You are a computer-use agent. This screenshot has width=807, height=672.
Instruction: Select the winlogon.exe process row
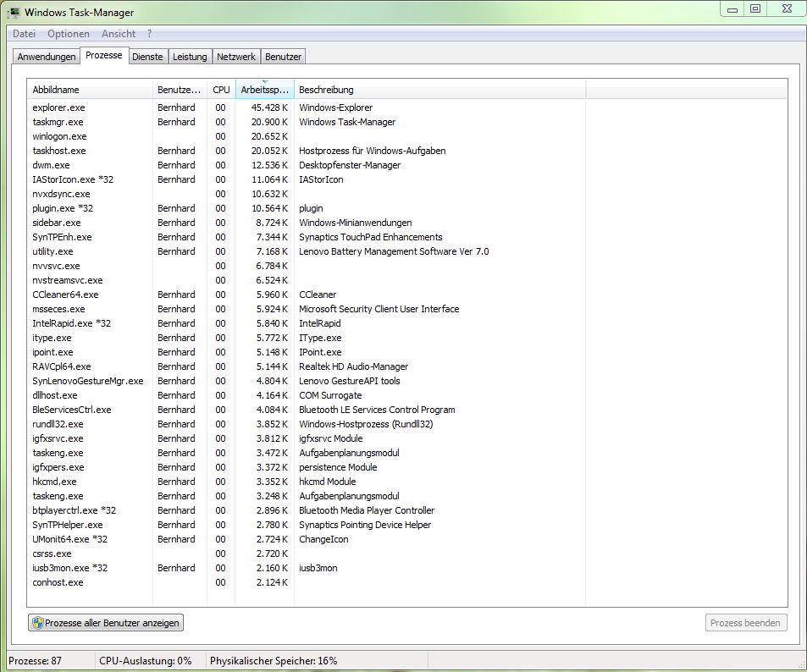point(307,136)
